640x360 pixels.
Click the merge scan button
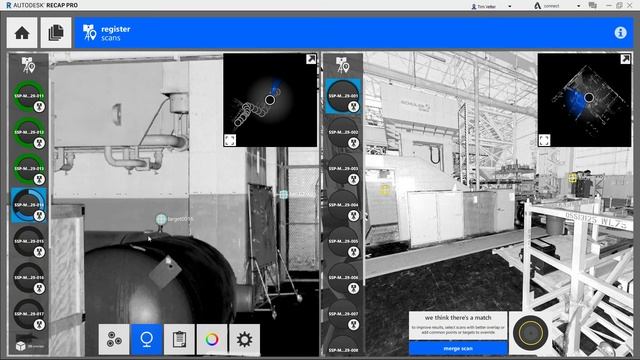458,349
